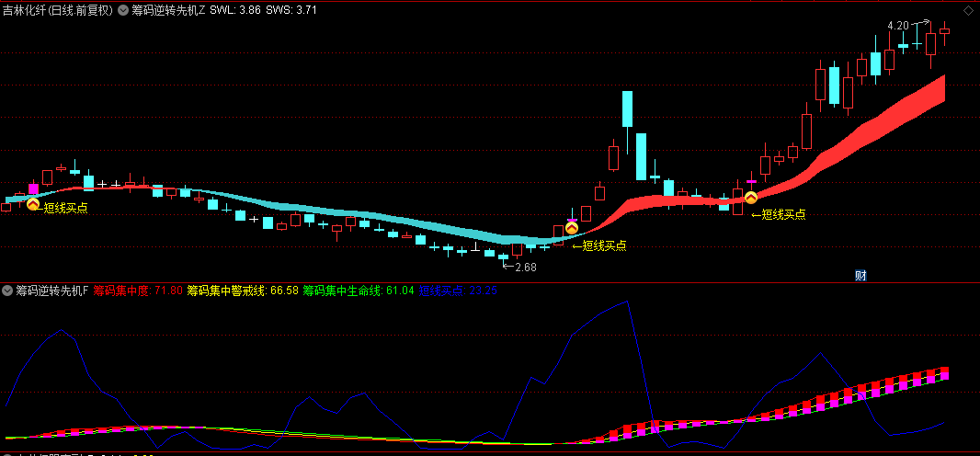Click the green 筹码集中生命线: 61.04 label
980x456 pixels.
click(359, 291)
